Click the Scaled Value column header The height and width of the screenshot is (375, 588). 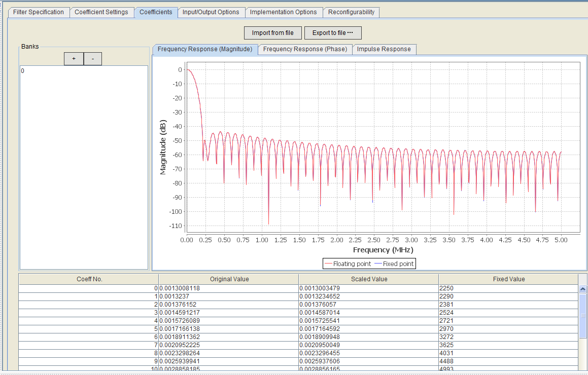(x=369, y=279)
